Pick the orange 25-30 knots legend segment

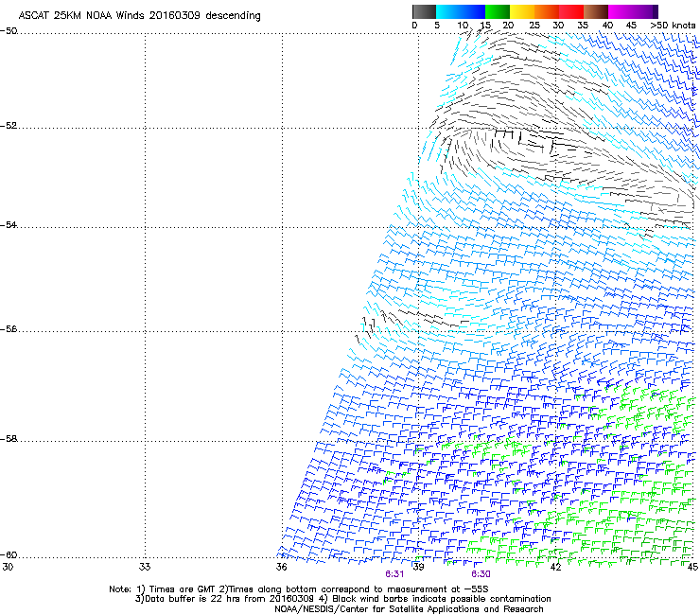[x=547, y=11]
